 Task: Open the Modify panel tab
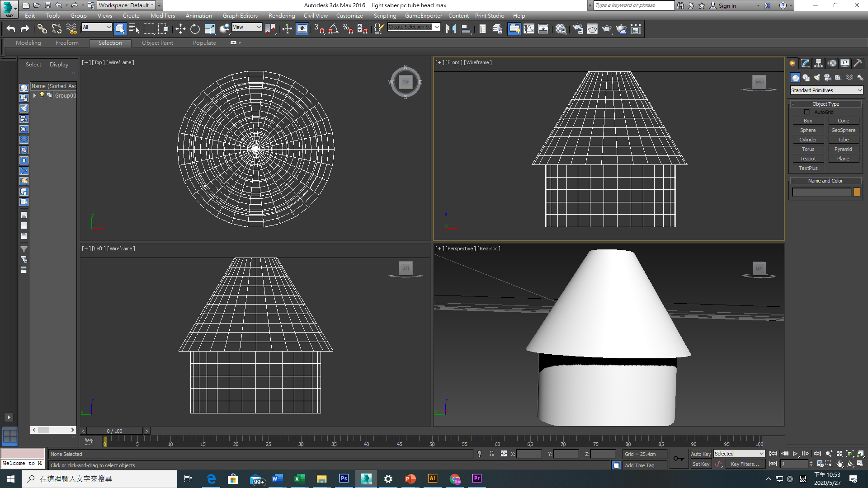806,63
